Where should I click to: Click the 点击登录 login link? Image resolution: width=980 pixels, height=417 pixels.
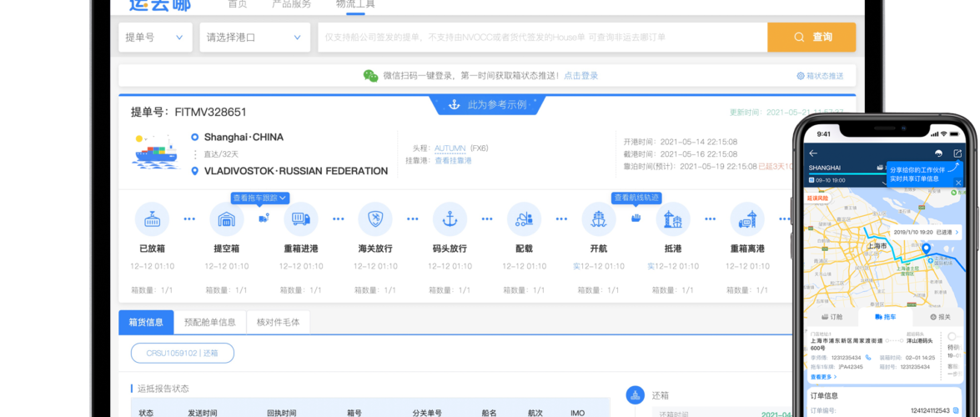tap(581, 76)
